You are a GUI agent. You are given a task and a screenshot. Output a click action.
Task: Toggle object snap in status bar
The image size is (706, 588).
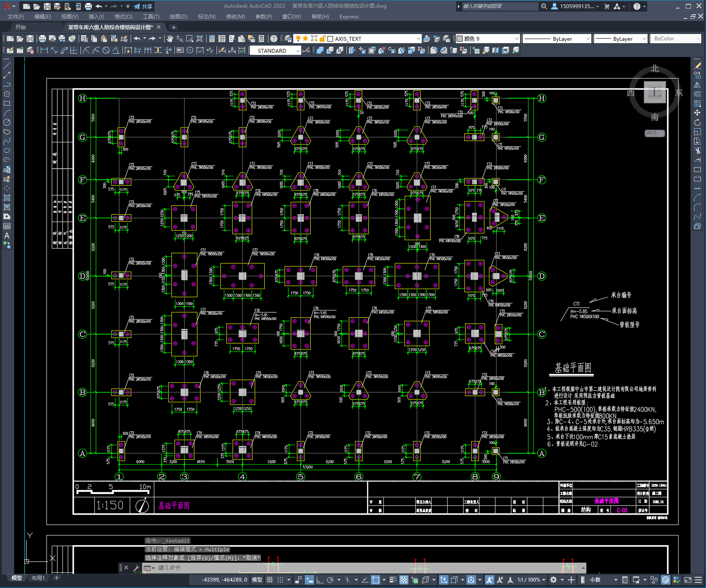tap(376, 579)
